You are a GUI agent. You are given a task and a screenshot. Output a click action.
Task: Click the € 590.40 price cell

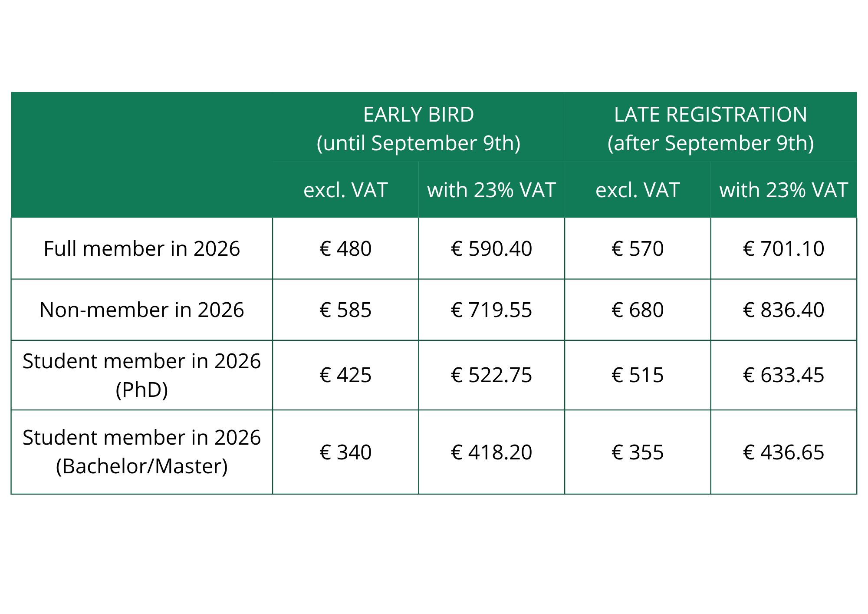pos(491,248)
